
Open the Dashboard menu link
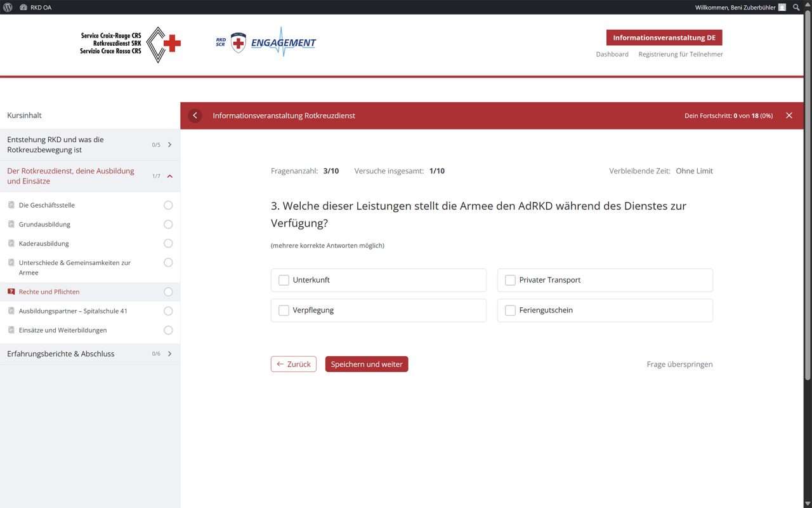pyautogui.click(x=612, y=55)
